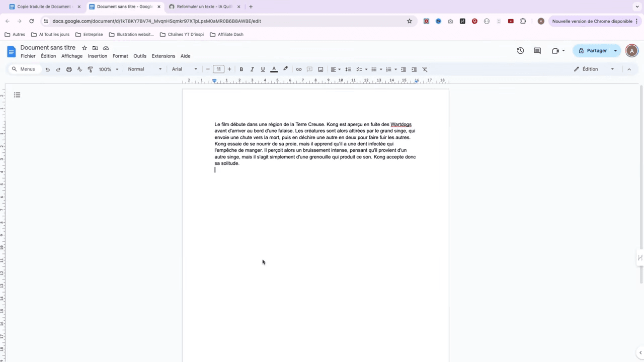The height and width of the screenshot is (362, 644).
Task: View the cloud save status
Action: [106, 48]
